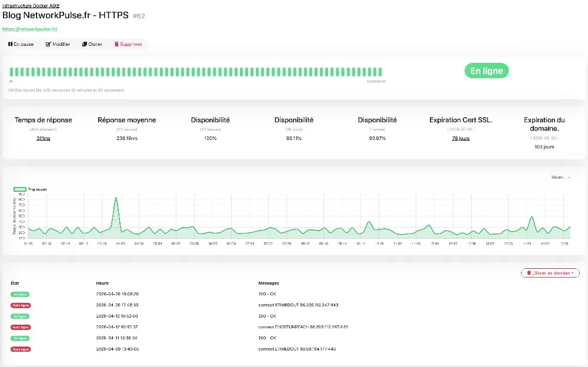The height and width of the screenshot is (367, 588).
Task: Select the timestamp 2026-04-26 18:08:29
Action: [x=118, y=294]
